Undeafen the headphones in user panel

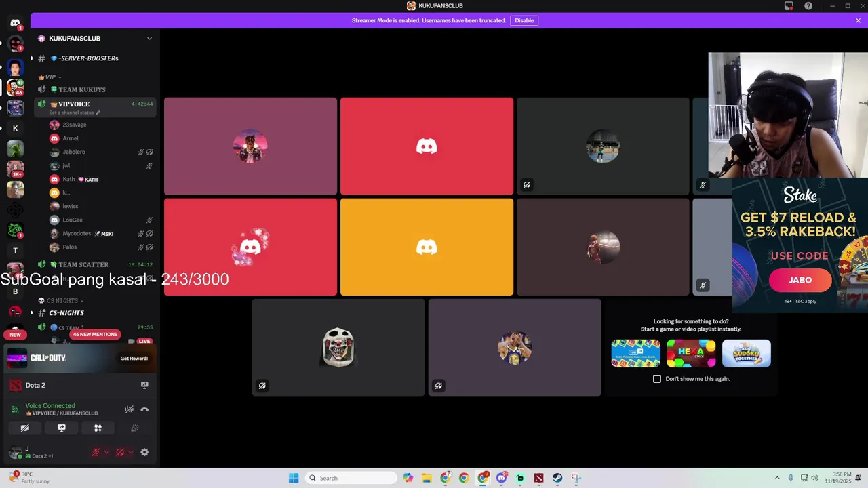click(x=120, y=452)
